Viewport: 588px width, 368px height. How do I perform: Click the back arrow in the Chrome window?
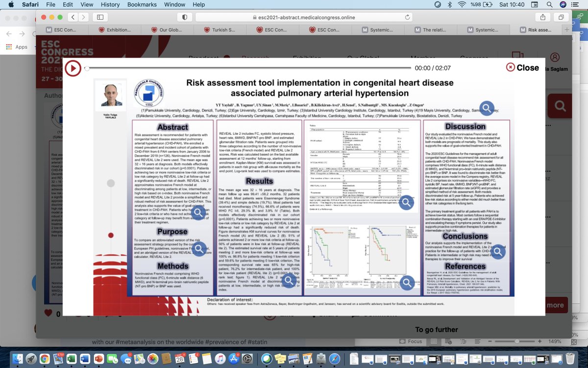tap(9, 34)
